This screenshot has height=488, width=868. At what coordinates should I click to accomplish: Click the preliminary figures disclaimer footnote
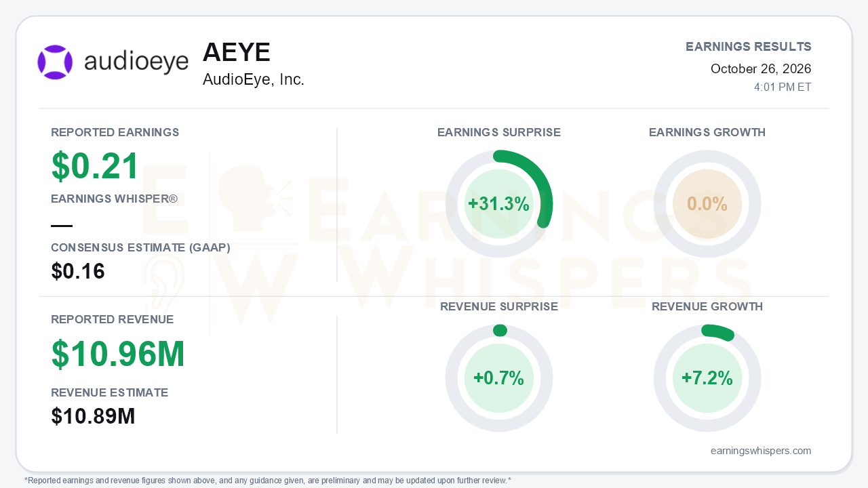pos(267,481)
